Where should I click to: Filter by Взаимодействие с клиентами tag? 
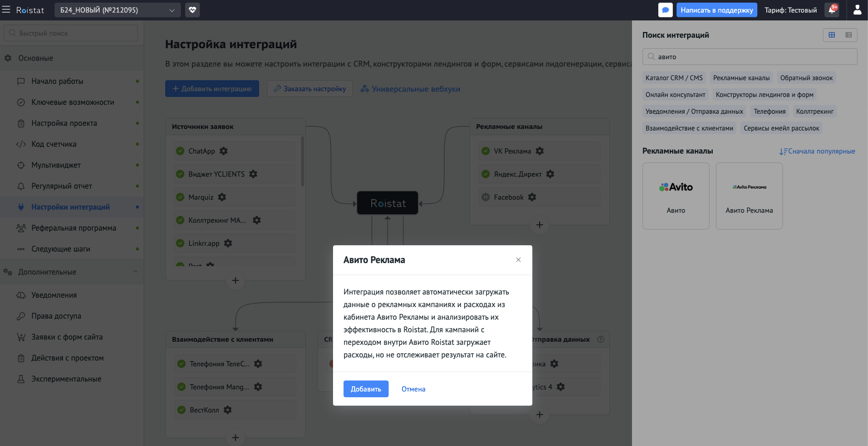click(689, 128)
